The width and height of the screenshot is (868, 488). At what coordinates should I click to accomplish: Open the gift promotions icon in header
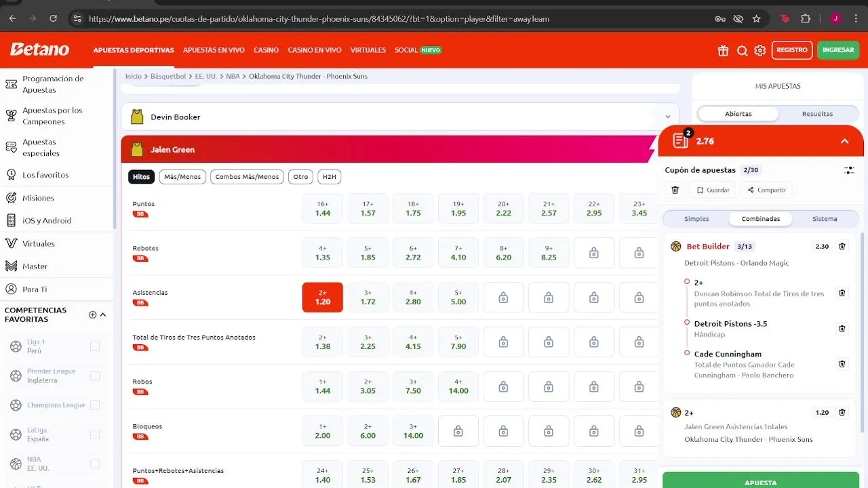(724, 50)
